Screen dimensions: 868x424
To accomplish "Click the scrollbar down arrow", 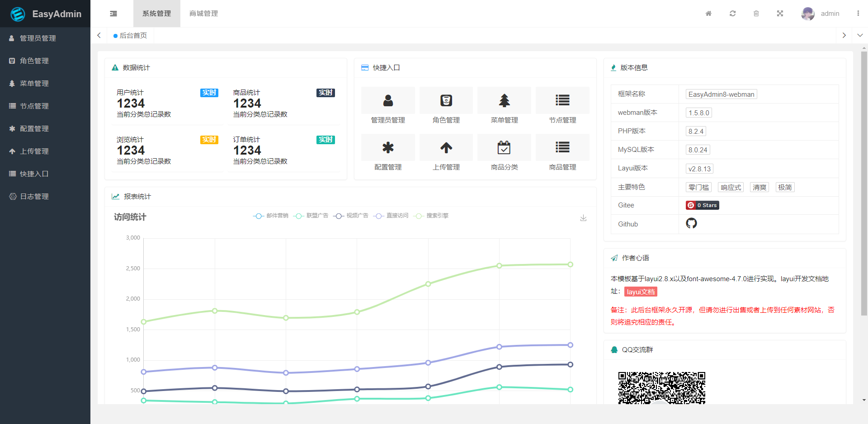I will [864, 400].
